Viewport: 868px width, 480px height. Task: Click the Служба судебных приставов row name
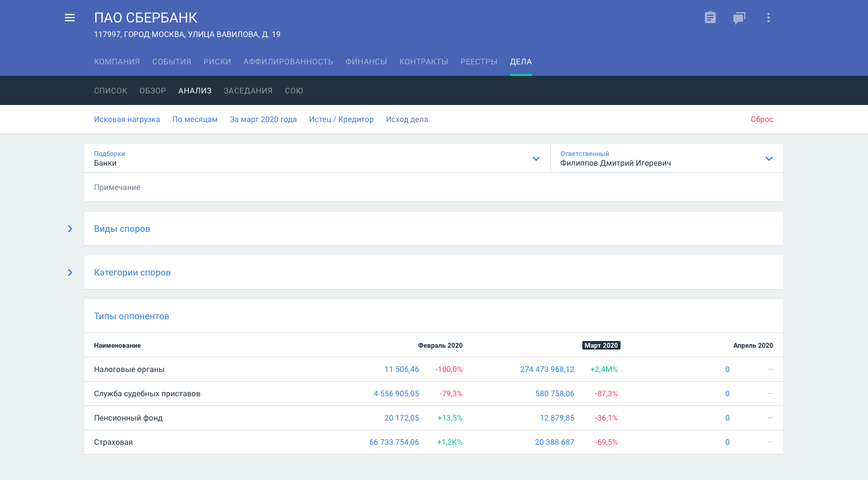[147, 394]
